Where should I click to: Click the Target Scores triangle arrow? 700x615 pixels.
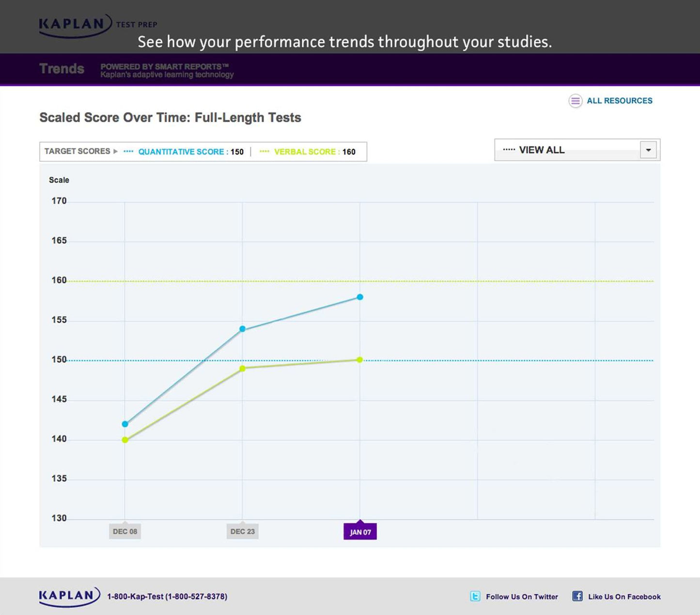point(115,151)
